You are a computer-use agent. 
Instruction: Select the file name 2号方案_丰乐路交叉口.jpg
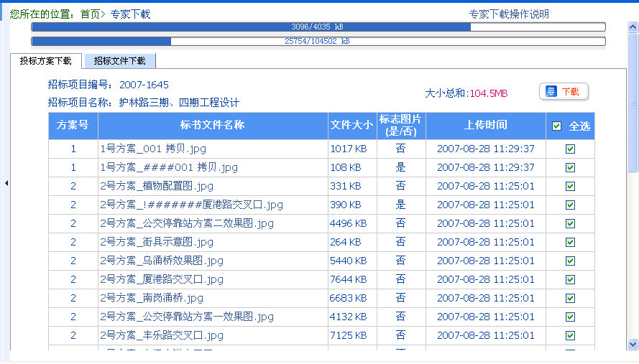(x=162, y=336)
